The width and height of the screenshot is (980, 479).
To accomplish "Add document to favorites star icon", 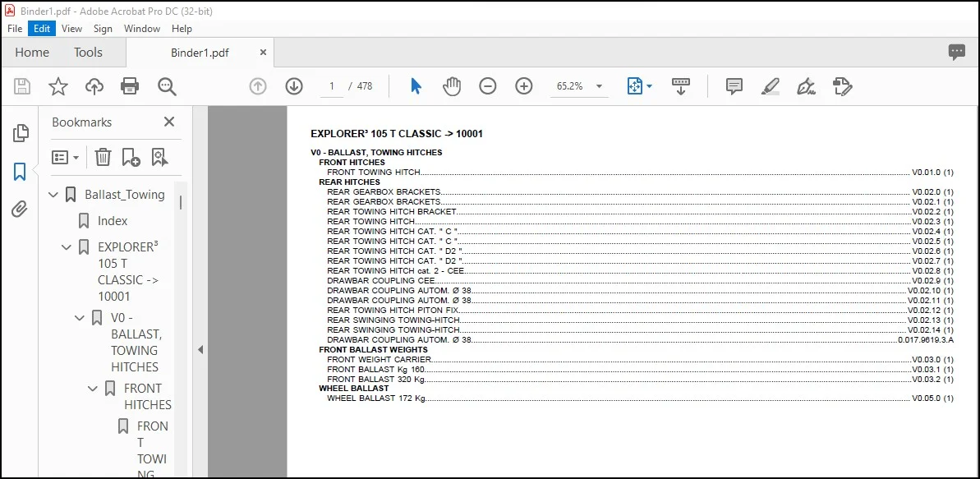I will 58,86.
